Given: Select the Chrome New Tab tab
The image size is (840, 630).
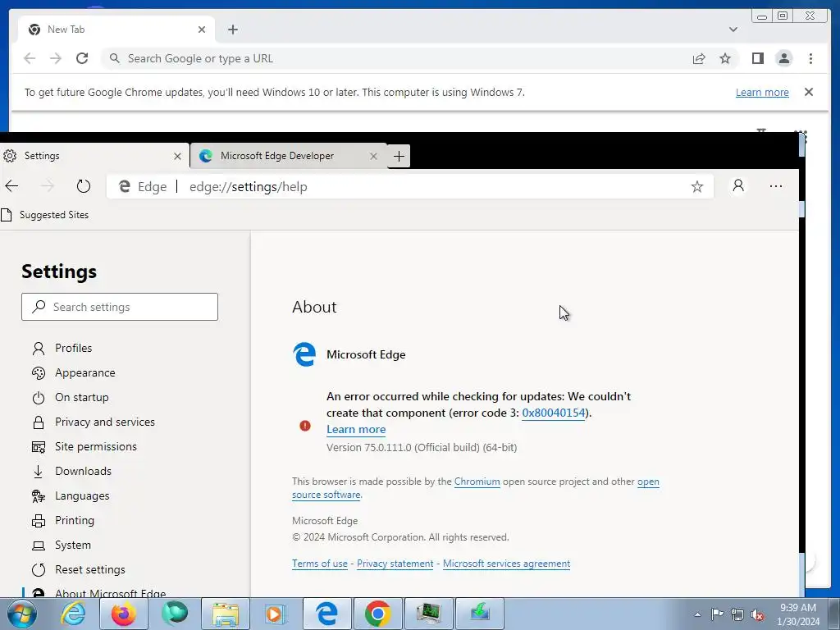Looking at the screenshot, I should pos(116,30).
